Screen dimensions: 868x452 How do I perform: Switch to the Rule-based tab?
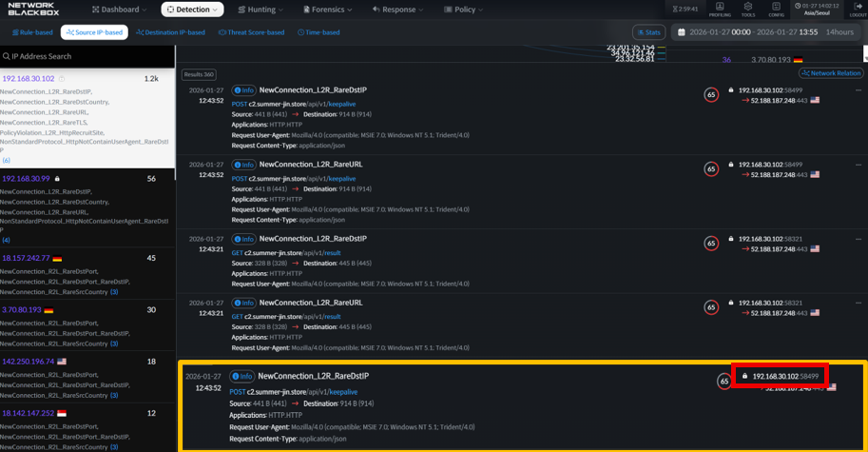click(x=32, y=32)
